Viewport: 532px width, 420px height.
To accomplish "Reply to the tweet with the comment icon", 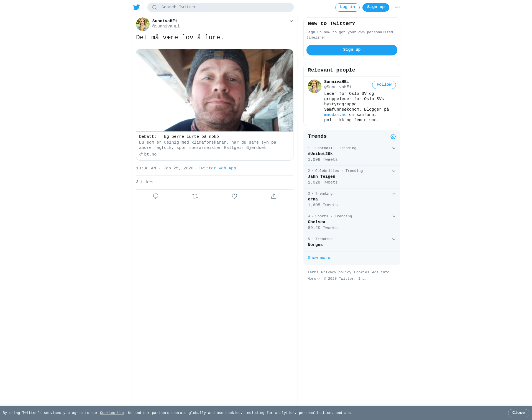I will pos(156,196).
